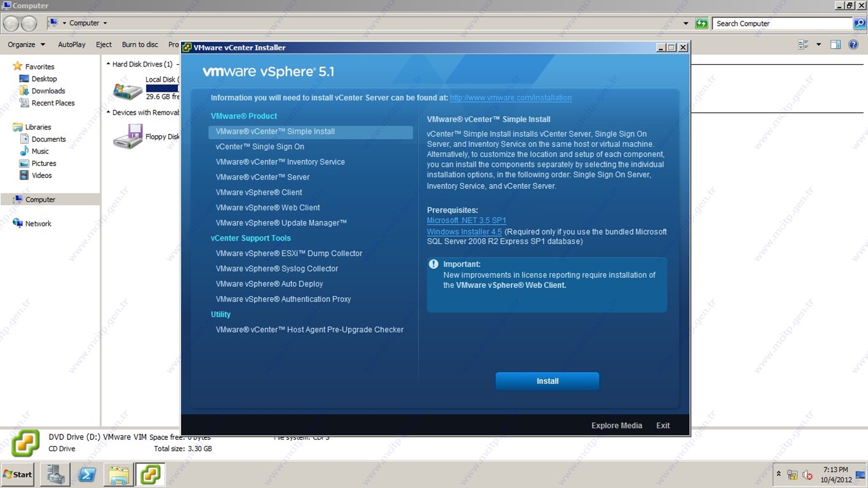The image size is (868, 488).
Task: Switch to VMware installer taskbar icon
Action: [x=150, y=475]
